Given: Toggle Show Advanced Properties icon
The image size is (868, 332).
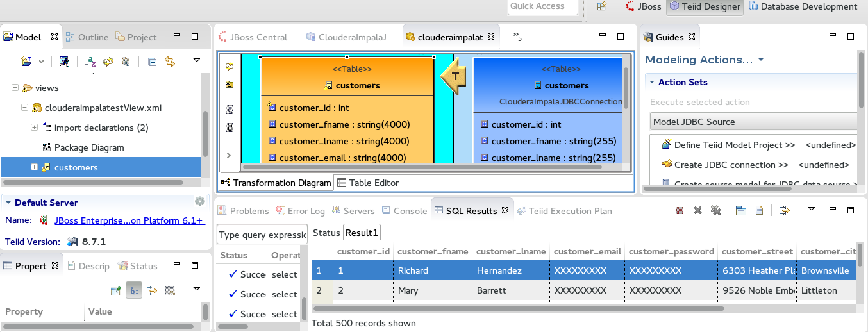Looking at the screenshot, I should (153, 290).
